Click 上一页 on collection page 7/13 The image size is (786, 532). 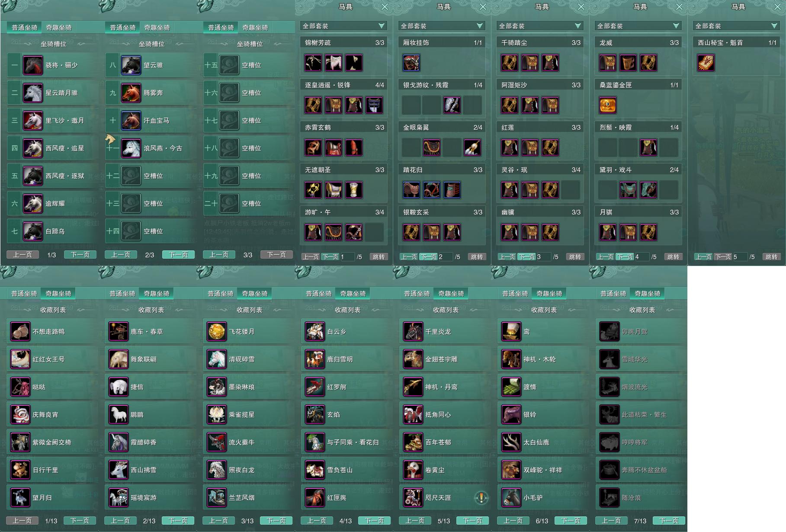tap(611, 521)
